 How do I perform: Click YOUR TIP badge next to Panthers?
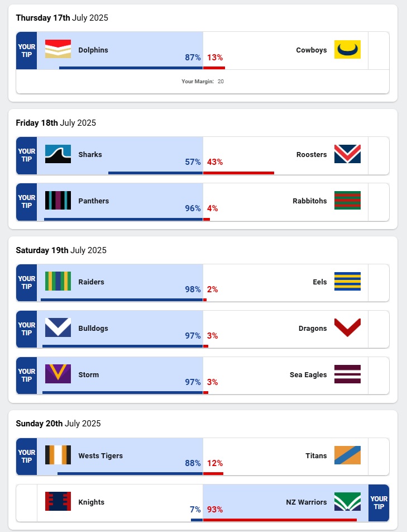click(x=27, y=201)
